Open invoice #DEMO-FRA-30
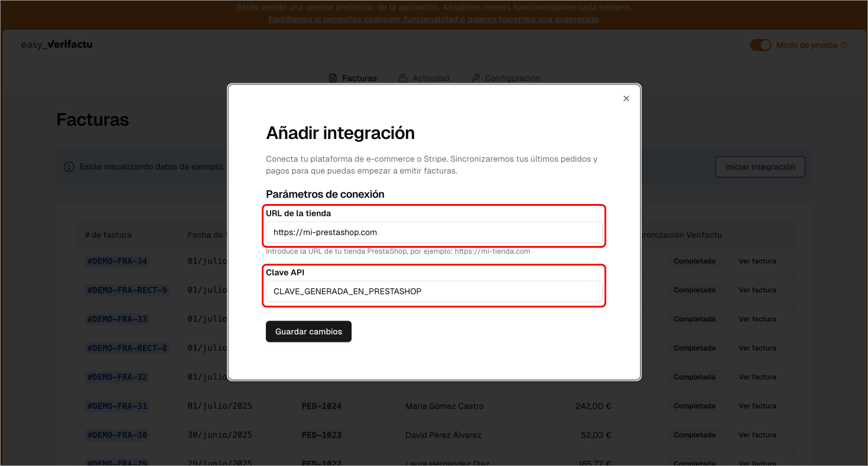The image size is (868, 466). pos(117,435)
